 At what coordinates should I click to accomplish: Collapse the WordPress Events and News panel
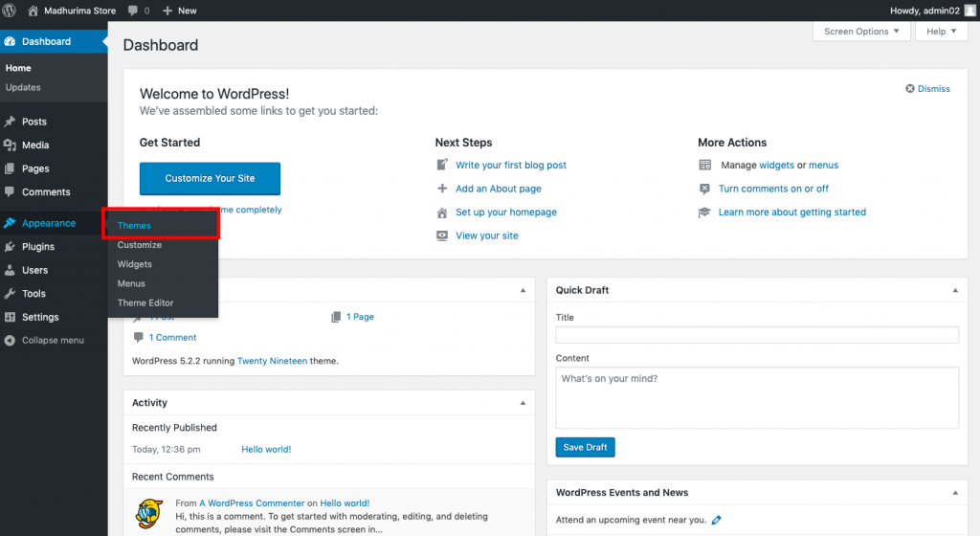[x=955, y=493]
